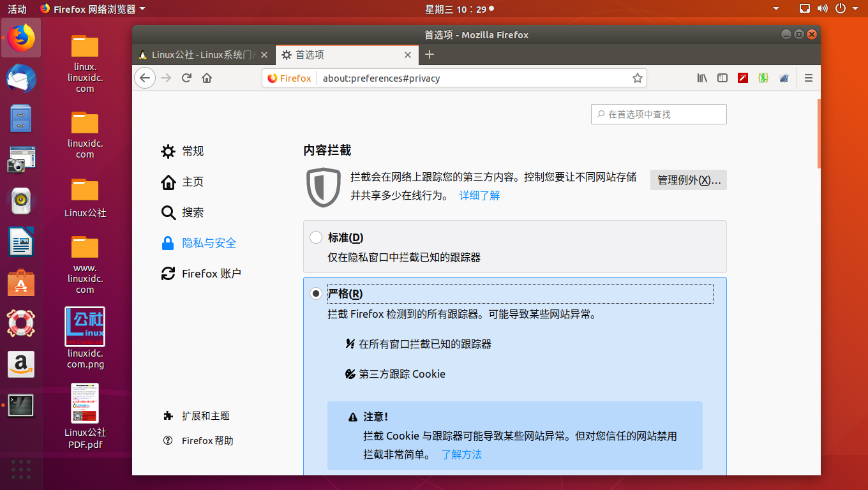This screenshot has width=868, height=490.
Task: Select the Linux公社 desktop folder
Action: pos(85,198)
